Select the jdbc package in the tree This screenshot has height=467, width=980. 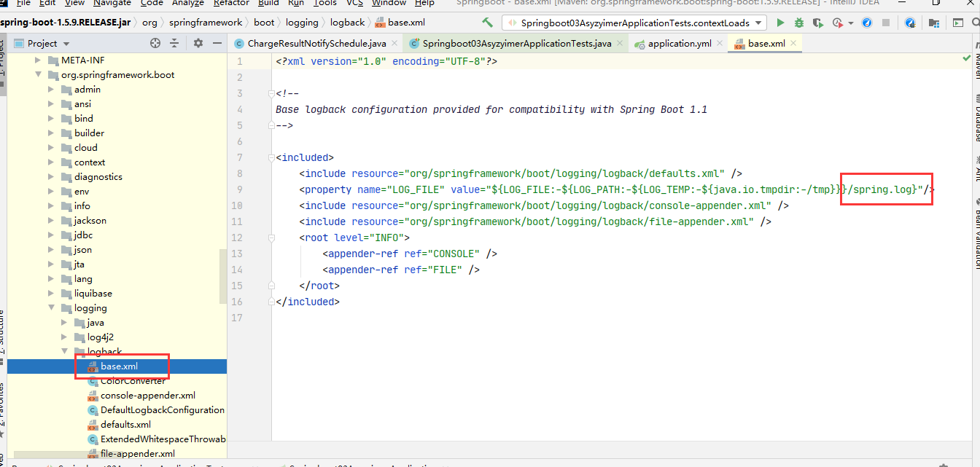(x=83, y=235)
